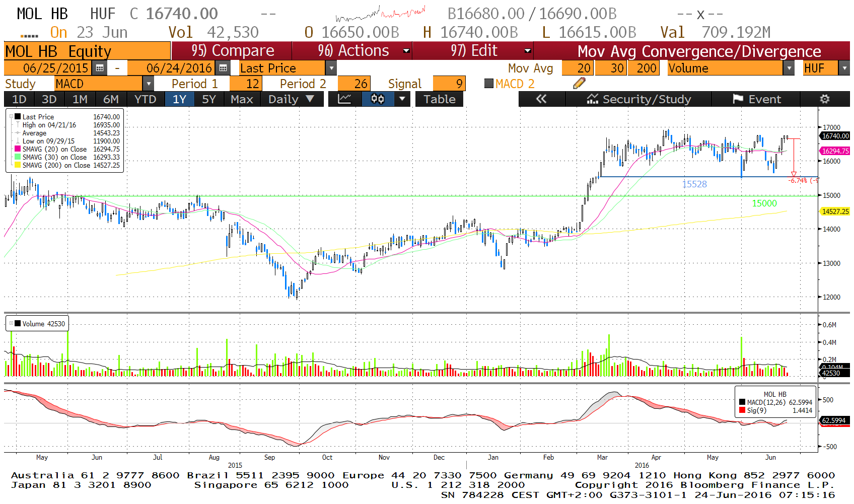Click the High on 04/21/16 legend row
Screen dimensions: 854x504
pyautogui.click(x=67, y=125)
